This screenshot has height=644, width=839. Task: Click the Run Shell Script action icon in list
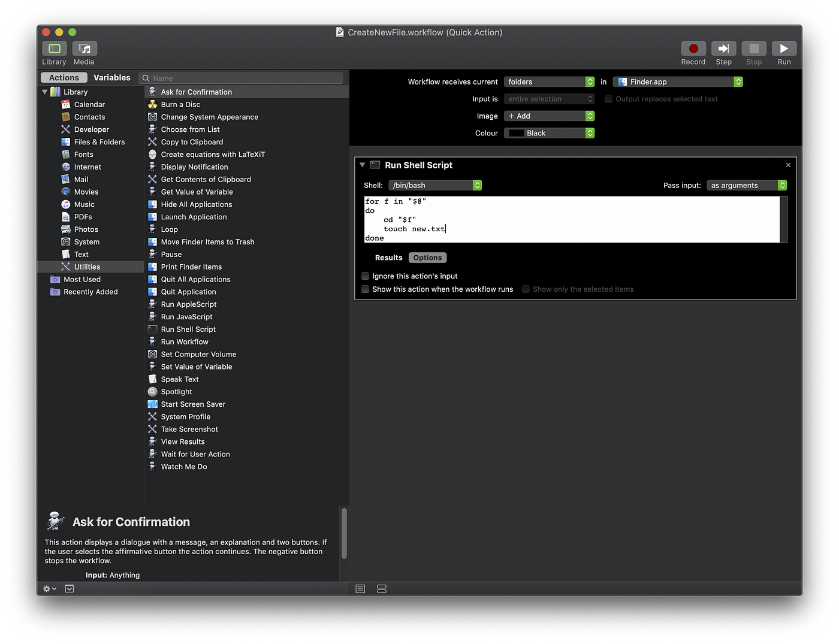pyautogui.click(x=153, y=329)
